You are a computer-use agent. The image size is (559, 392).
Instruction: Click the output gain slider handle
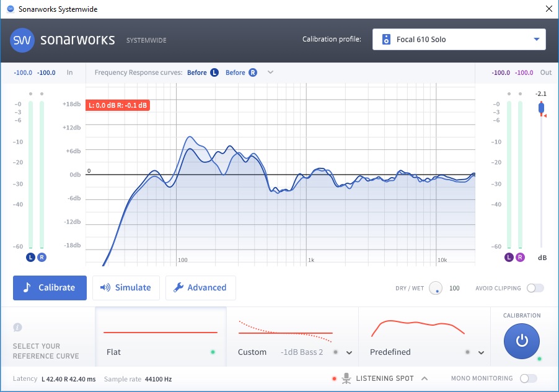541,108
